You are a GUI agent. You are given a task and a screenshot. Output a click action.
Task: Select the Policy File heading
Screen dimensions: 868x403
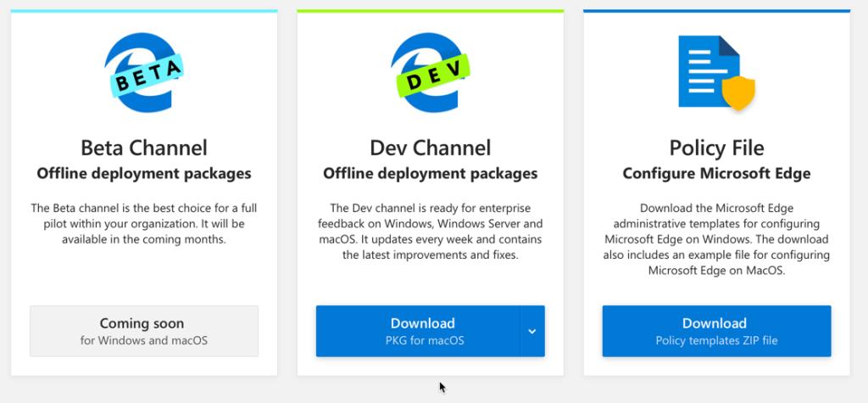click(x=716, y=148)
